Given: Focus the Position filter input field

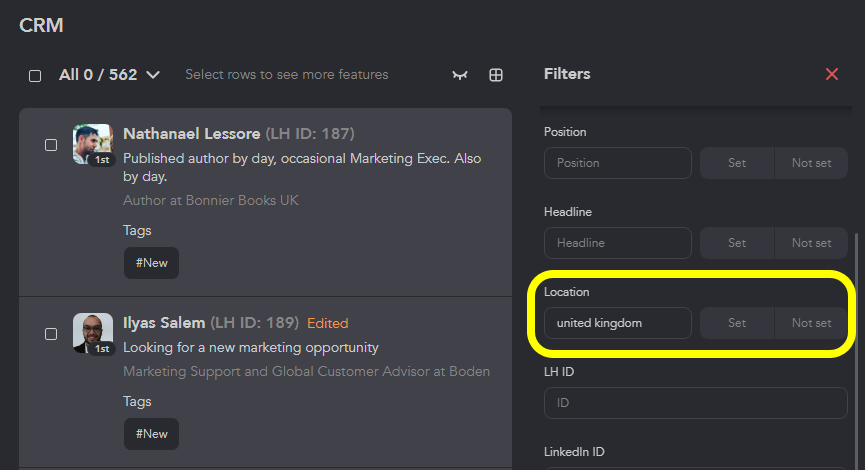Looking at the screenshot, I should pyautogui.click(x=618, y=163).
